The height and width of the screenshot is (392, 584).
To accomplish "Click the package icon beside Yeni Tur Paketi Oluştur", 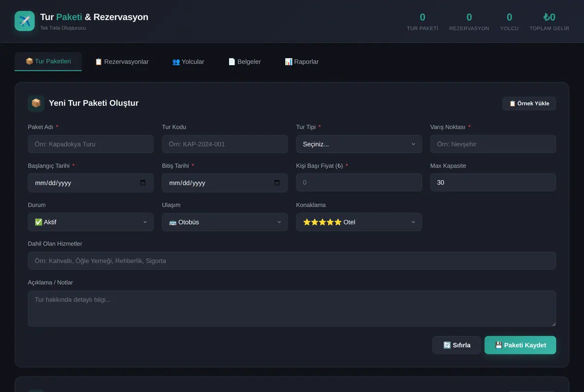I will (x=36, y=103).
